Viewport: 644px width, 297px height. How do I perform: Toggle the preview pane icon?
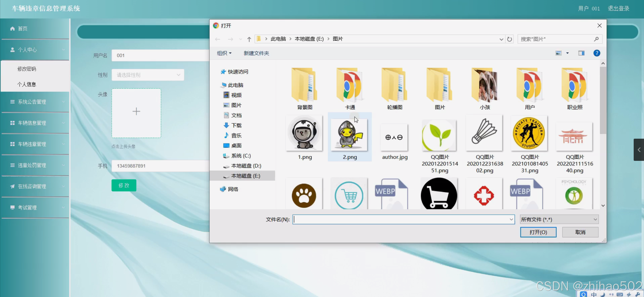(581, 53)
